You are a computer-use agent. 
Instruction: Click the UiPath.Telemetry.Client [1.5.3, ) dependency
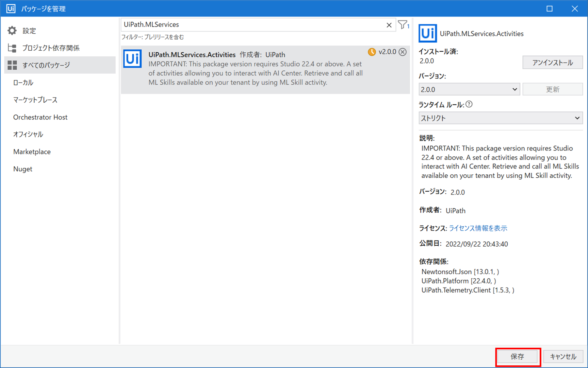(x=468, y=290)
